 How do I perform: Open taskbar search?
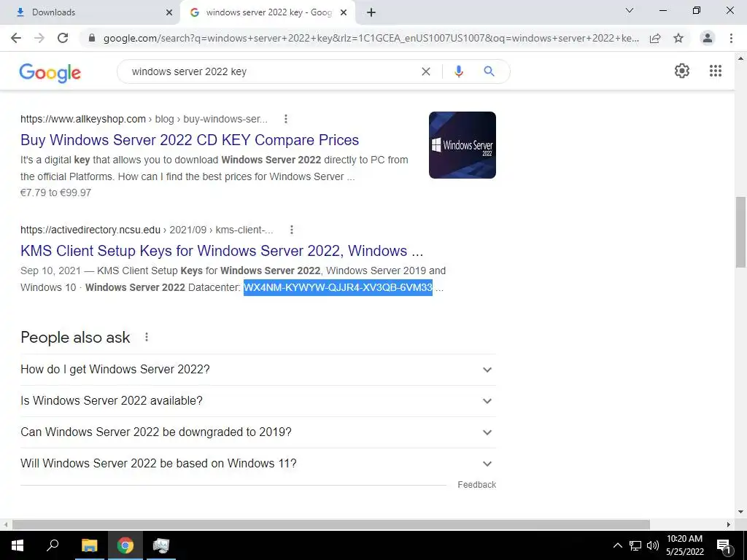pos(53,545)
